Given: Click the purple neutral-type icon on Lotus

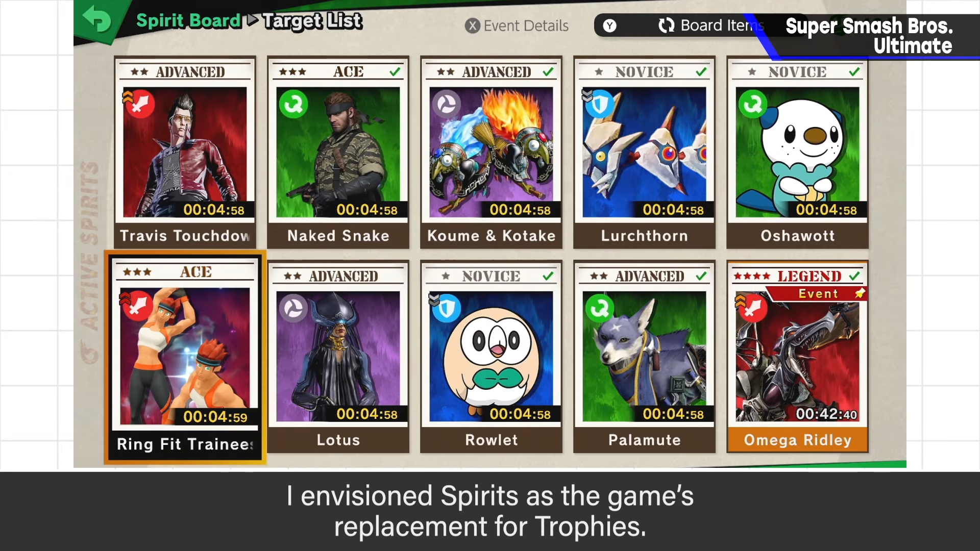Looking at the screenshot, I should (x=293, y=308).
